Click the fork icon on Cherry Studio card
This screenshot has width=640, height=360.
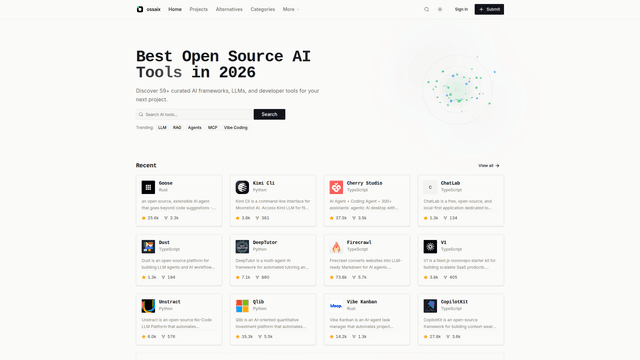click(354, 218)
